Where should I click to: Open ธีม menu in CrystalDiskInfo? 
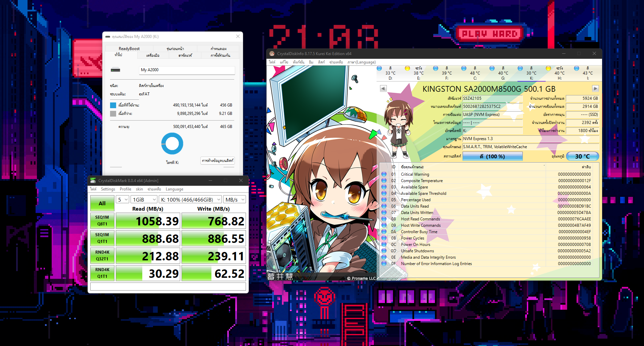pos(311,62)
